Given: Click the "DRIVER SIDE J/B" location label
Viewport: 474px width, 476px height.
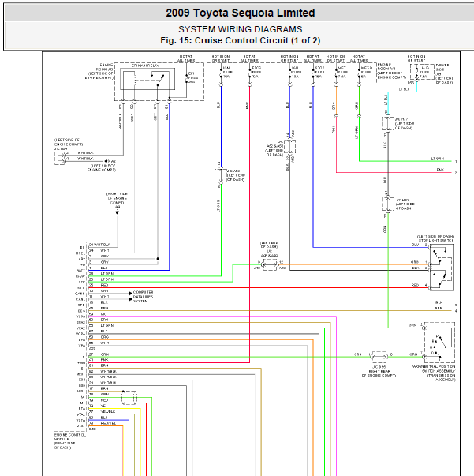Looking at the screenshot, I should click(x=444, y=73).
